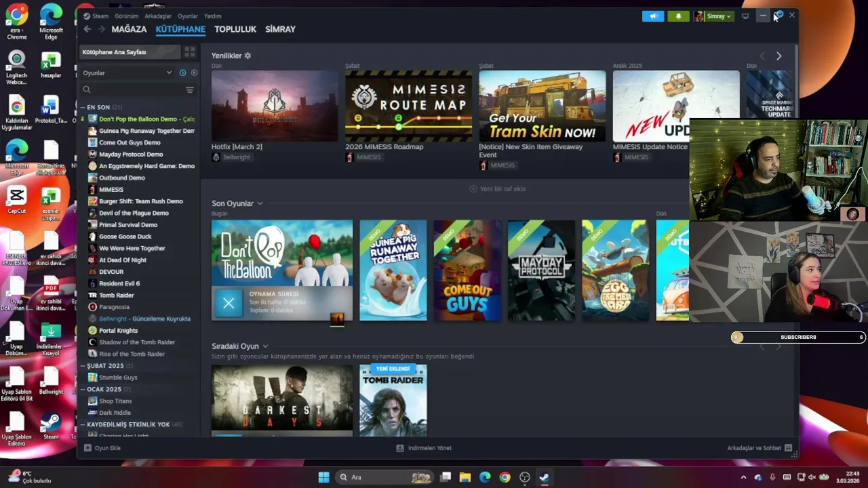Open the library filter options icon
The height and width of the screenshot is (488, 868).
pos(190,89)
